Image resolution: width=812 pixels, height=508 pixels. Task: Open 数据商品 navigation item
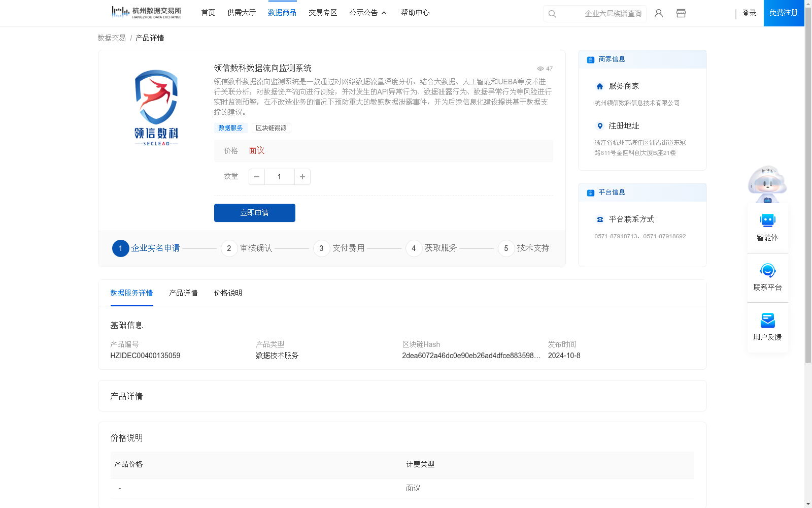coord(282,13)
